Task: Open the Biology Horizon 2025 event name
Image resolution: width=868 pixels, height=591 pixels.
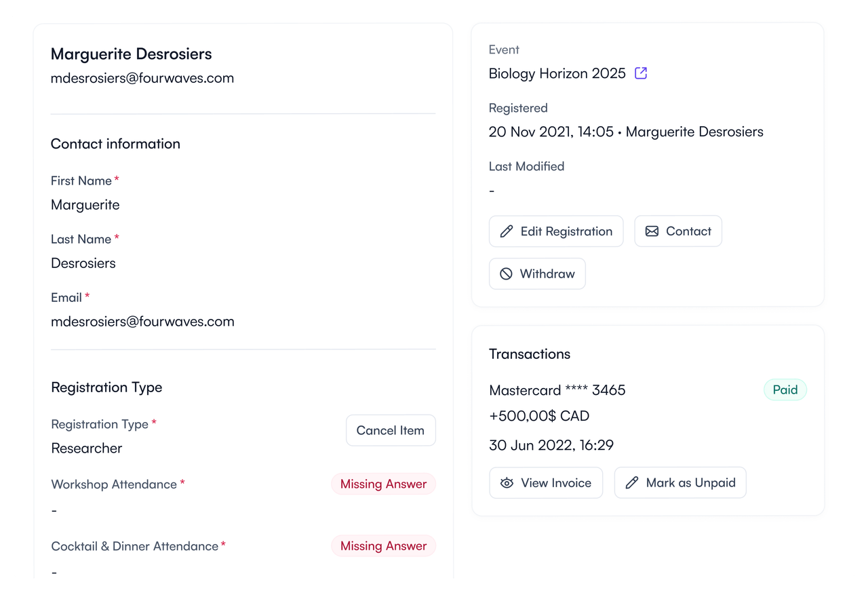Action: point(557,73)
